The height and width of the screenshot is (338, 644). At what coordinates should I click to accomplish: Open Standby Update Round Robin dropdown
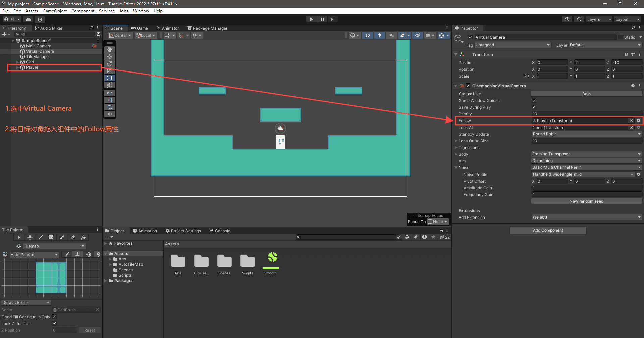click(587, 134)
